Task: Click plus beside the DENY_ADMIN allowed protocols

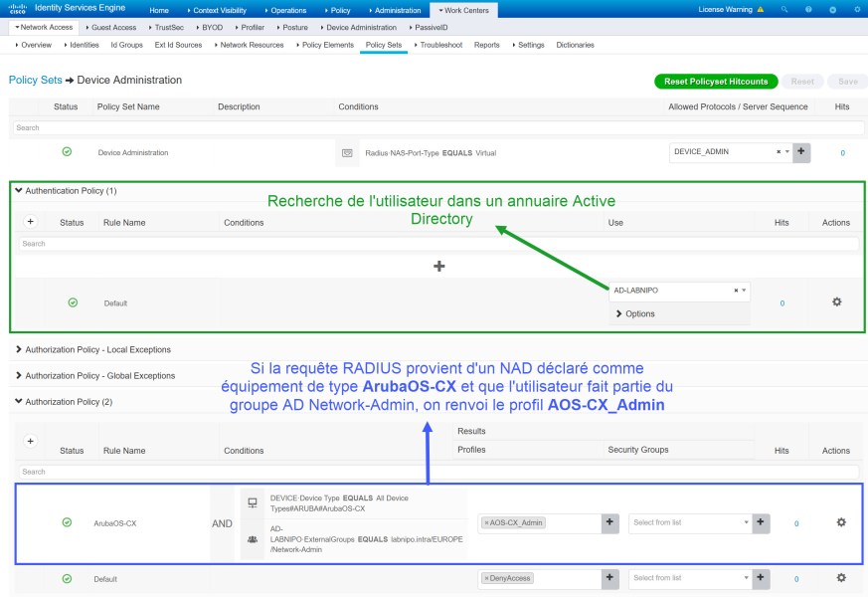Action: point(801,152)
